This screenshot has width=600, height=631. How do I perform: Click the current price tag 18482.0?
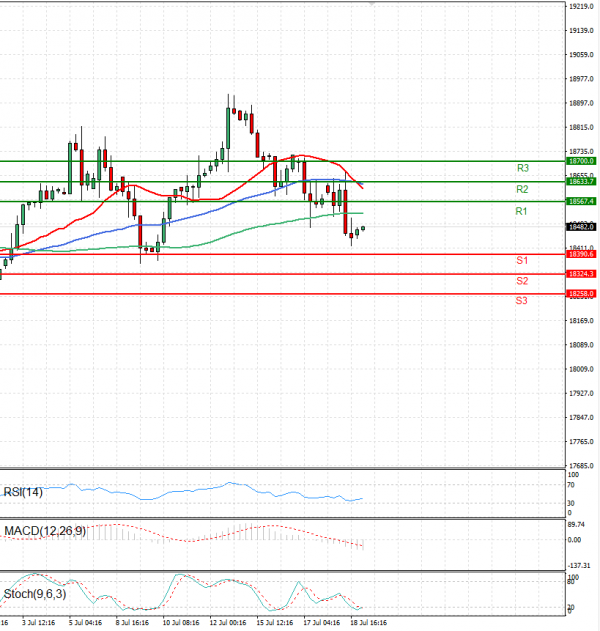click(x=580, y=228)
